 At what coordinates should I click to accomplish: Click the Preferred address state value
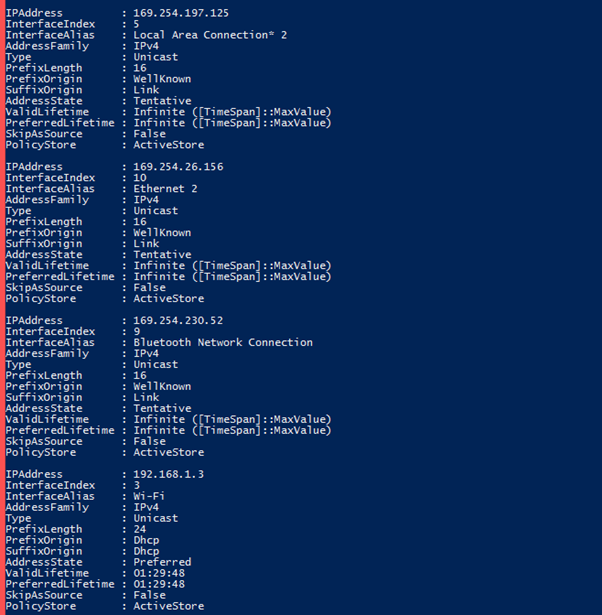coord(162,562)
